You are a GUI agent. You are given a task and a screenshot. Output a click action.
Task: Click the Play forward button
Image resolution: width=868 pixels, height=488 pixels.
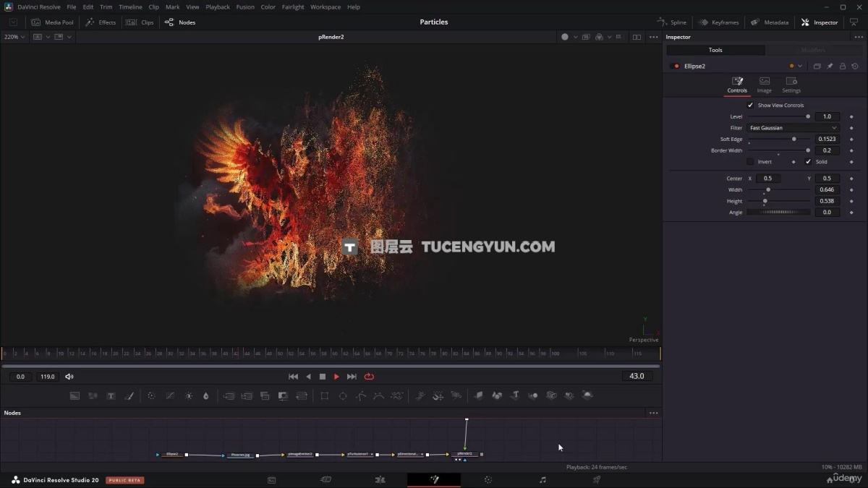(336, 377)
